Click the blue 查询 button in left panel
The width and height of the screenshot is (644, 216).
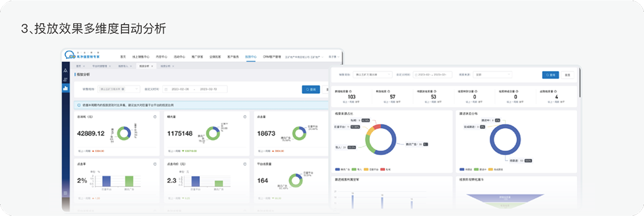tap(311, 89)
